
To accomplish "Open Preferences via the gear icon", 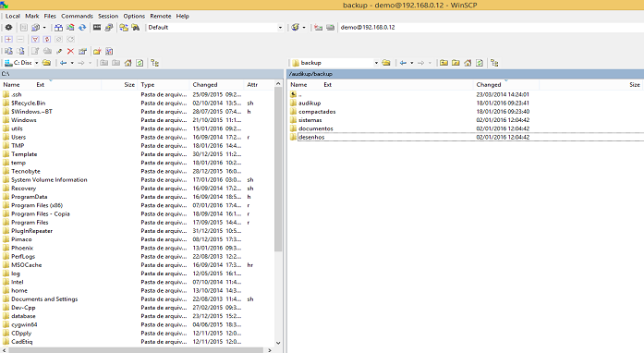I will (x=8, y=28).
